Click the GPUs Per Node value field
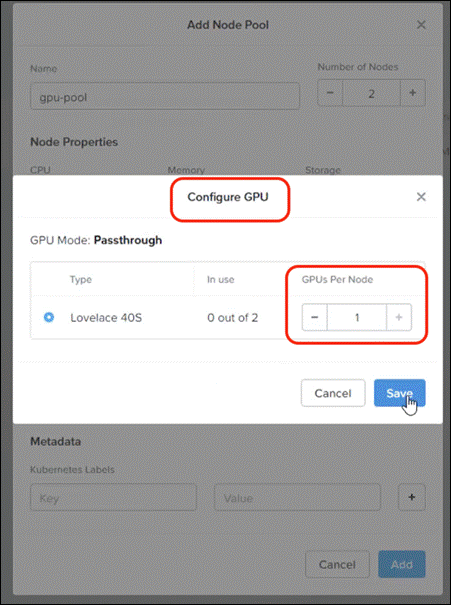 point(357,317)
